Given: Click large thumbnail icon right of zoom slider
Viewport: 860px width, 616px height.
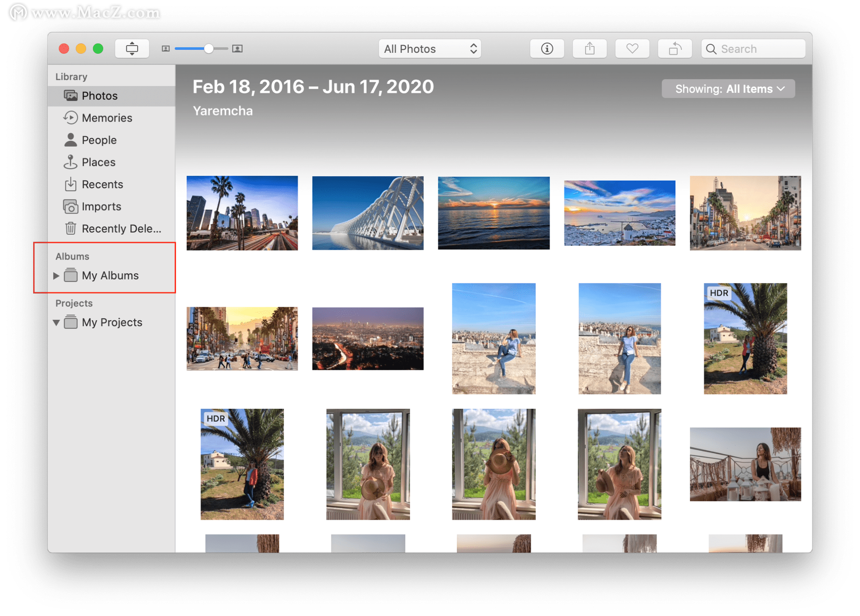Looking at the screenshot, I should 237,49.
